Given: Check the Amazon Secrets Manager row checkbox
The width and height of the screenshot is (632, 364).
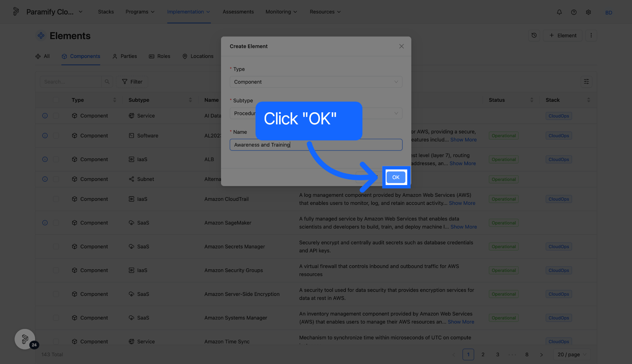Looking at the screenshot, I should click(x=56, y=246).
